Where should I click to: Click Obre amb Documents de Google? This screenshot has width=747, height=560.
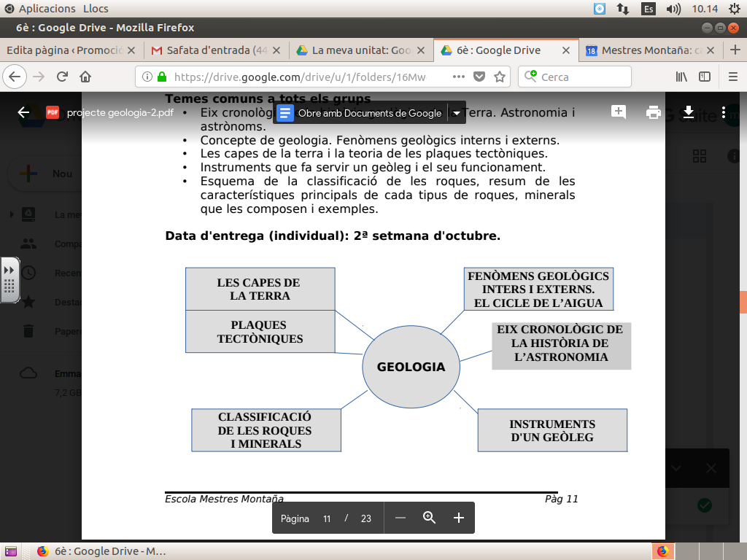[369, 113]
